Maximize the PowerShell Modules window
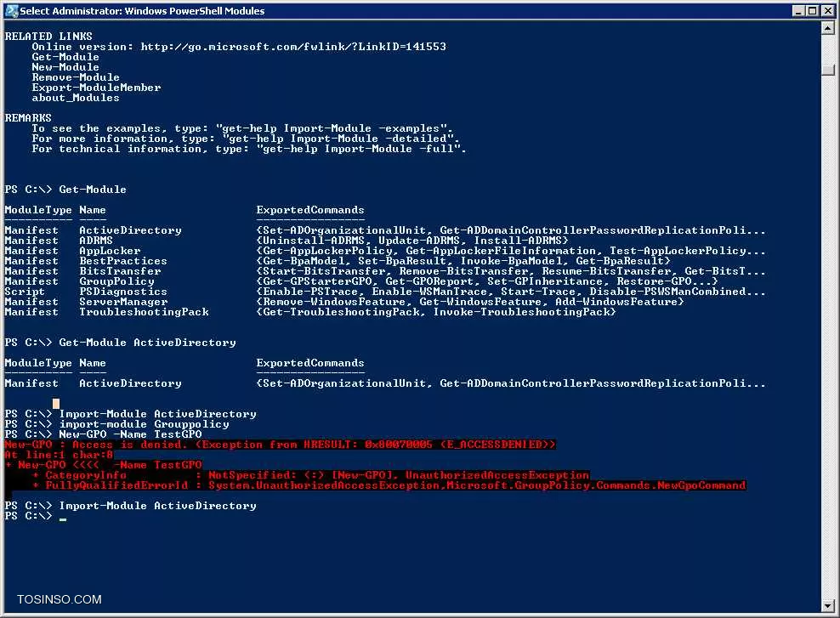 pyautogui.click(x=812, y=11)
